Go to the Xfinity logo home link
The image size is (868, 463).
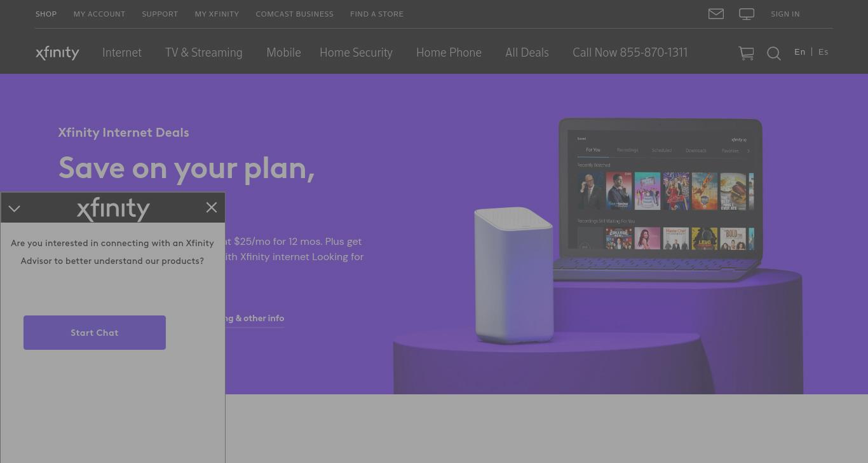pos(57,53)
